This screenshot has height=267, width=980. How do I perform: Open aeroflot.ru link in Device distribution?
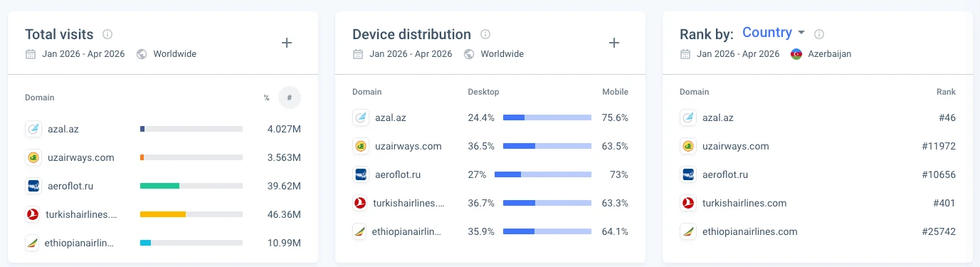pos(399,174)
